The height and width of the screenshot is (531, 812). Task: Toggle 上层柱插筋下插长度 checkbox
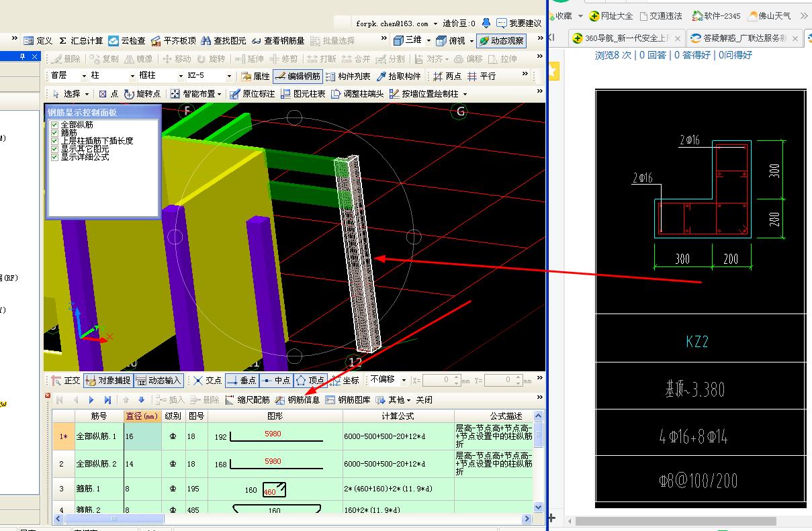55,141
